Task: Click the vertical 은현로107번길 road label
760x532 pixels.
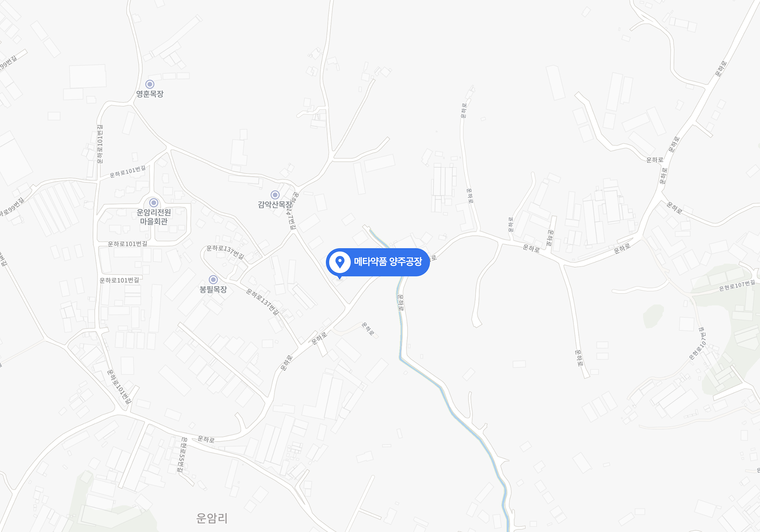Action: click(698, 344)
